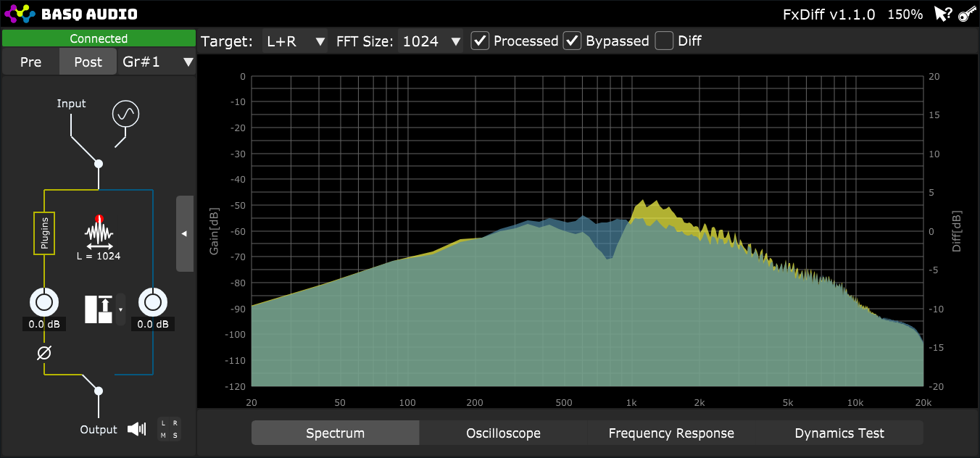
Task: Select the sine wave generator source
Action: (125, 114)
